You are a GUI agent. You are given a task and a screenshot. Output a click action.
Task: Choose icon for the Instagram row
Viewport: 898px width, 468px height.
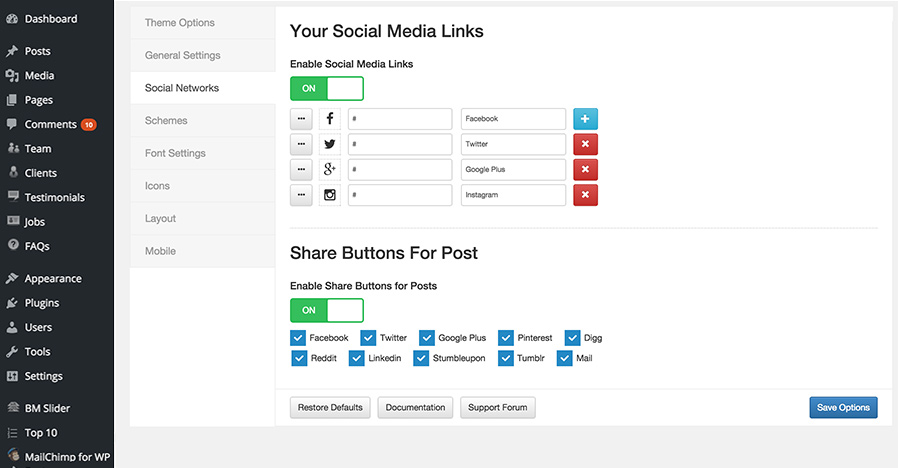click(x=329, y=195)
